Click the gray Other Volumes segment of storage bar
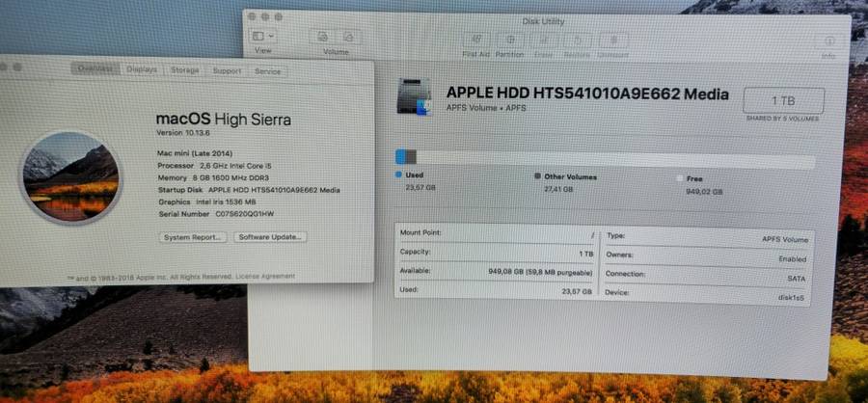This screenshot has width=868, height=403. pyautogui.click(x=411, y=157)
